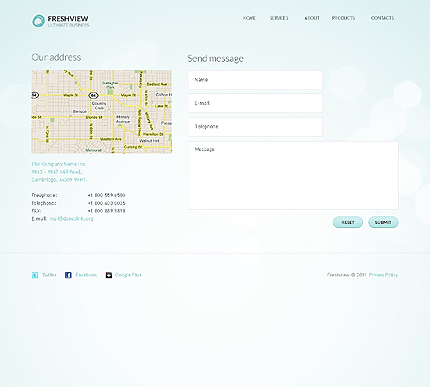This screenshot has height=387, width=430.
Task: Click the Google Plus icon
Action: point(109,275)
